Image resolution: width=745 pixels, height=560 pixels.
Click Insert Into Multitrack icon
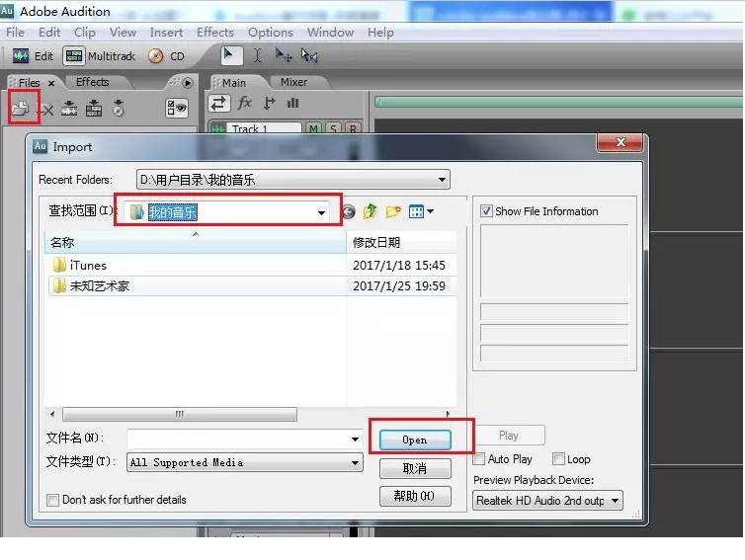94,109
